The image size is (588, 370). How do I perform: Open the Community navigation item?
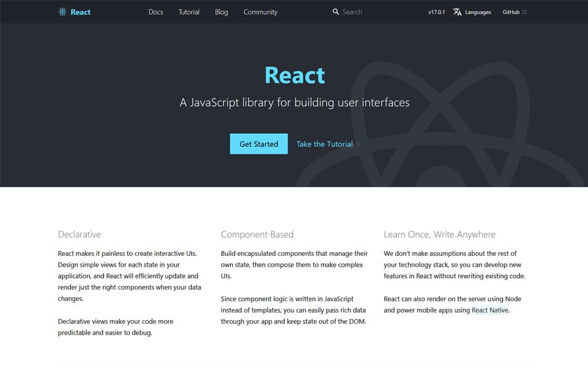(x=260, y=12)
